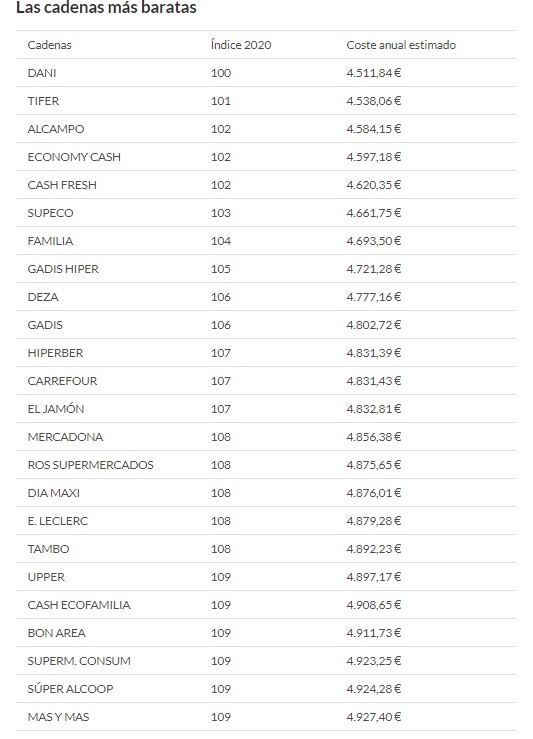Click the SUPECO entry

(50, 213)
